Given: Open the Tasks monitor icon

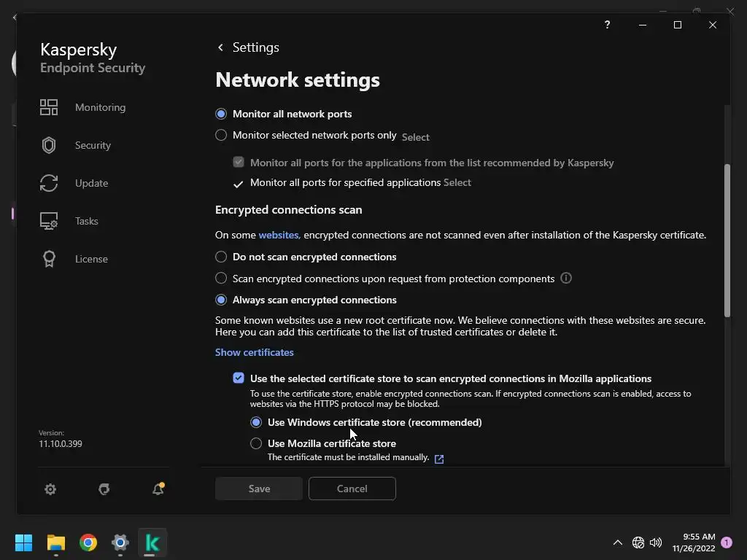Looking at the screenshot, I should (49, 221).
